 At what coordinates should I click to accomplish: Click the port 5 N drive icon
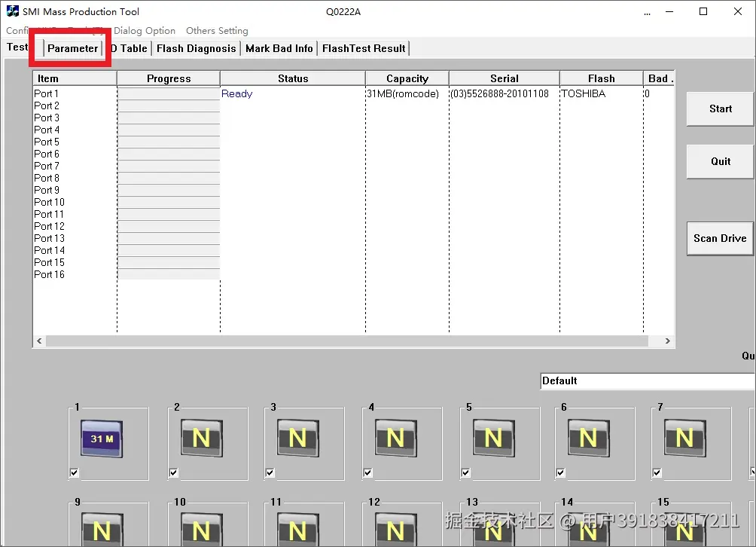click(494, 438)
